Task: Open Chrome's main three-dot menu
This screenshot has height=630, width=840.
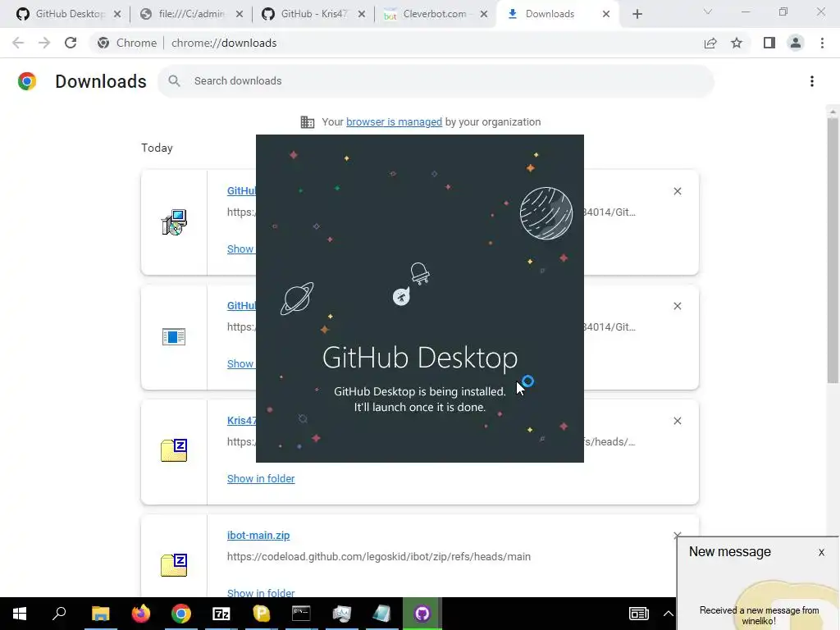Action: [x=822, y=43]
